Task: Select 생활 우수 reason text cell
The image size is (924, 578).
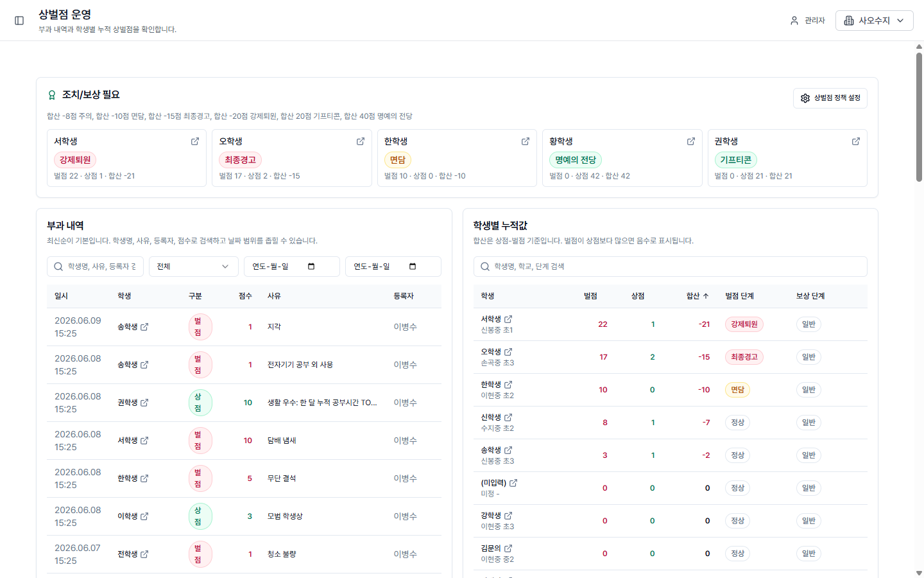Action: 322,403
